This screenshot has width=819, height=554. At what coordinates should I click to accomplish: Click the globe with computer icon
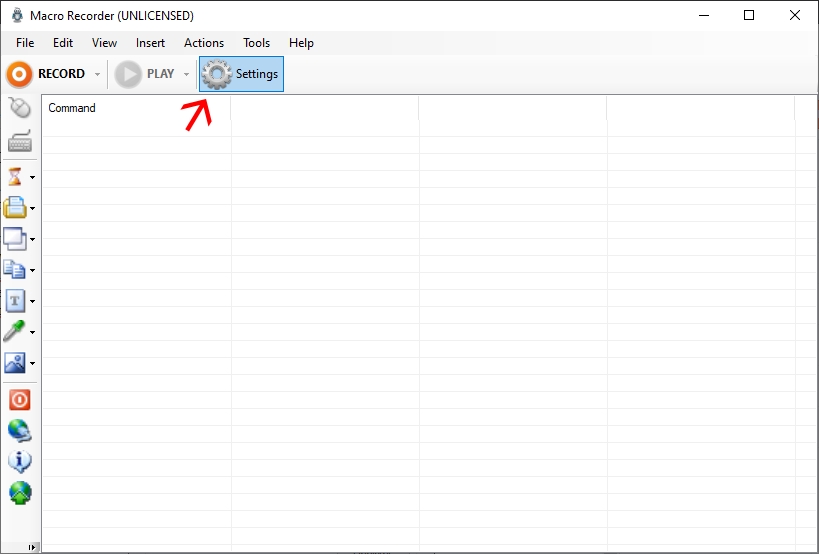[x=20, y=431]
